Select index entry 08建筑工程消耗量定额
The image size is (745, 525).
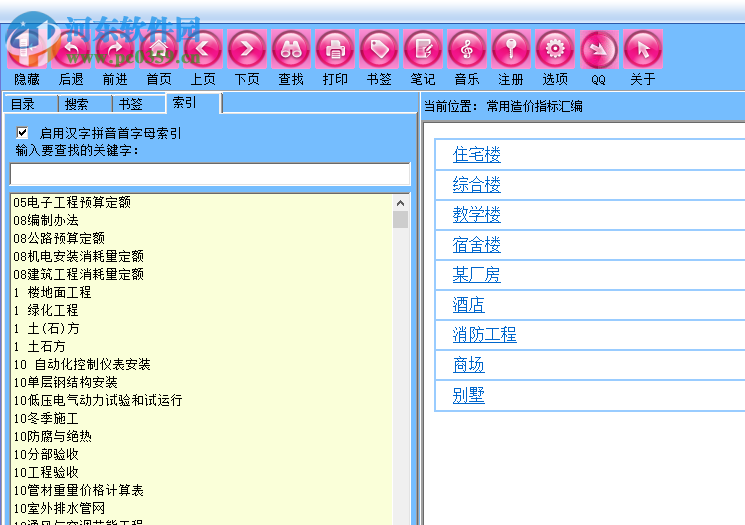click(x=78, y=275)
